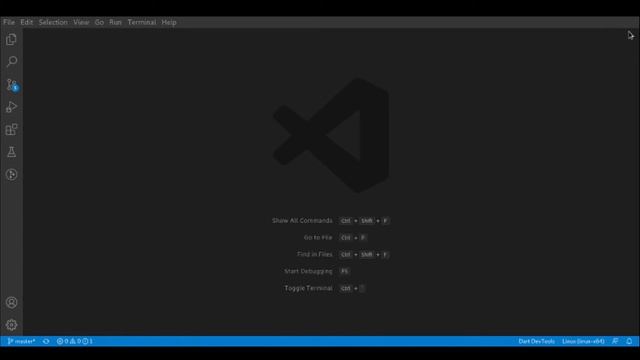
Task: Open the feedback icon in status bar
Action: pyautogui.click(x=615, y=341)
